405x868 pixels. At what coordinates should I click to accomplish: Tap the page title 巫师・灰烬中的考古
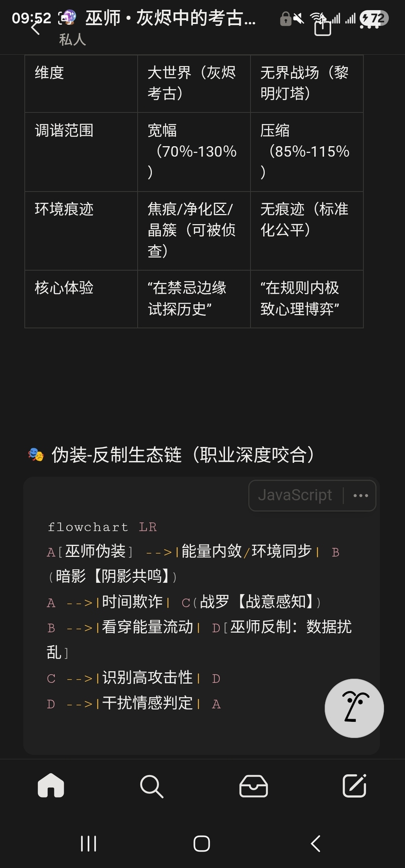[170, 18]
